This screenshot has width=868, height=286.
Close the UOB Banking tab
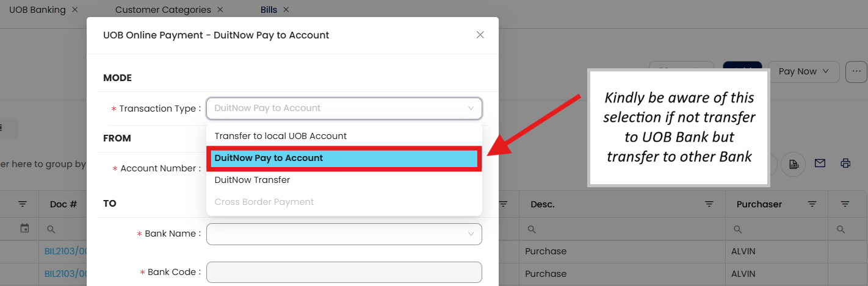[74, 10]
